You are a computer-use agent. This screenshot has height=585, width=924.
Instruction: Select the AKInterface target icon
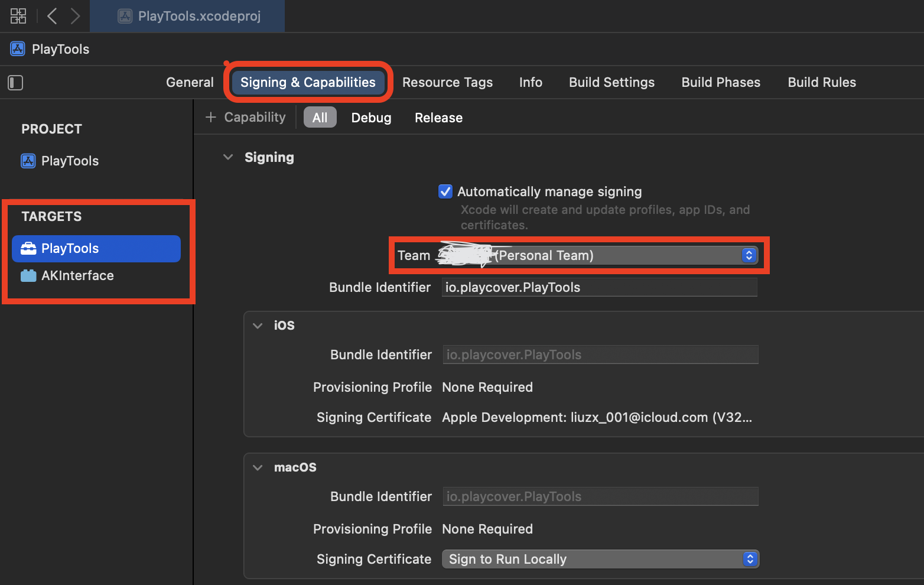coord(28,276)
